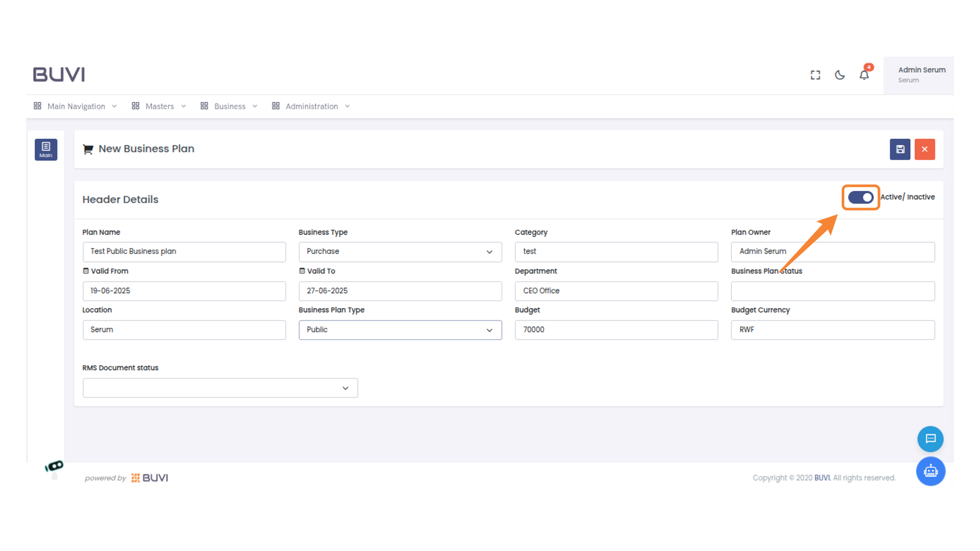Click the BUVI link in the footer copyright
Viewport: 980px width, 551px height.
[822, 478]
